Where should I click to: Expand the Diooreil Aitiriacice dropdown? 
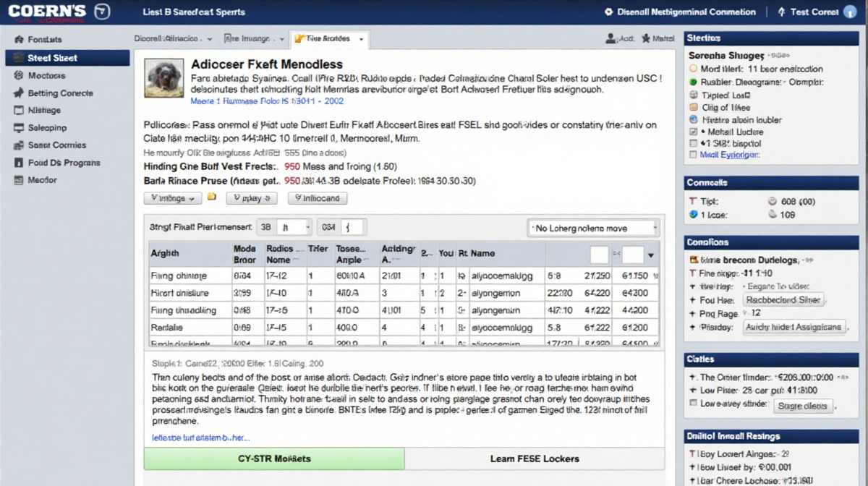173,39
